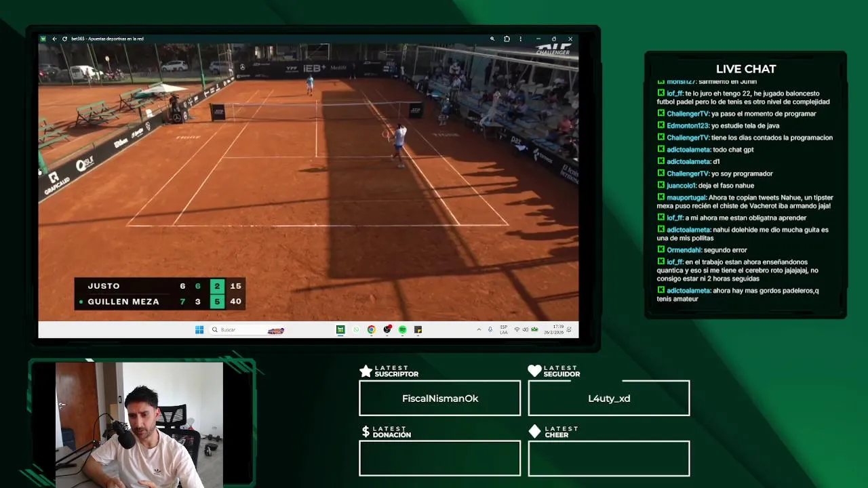Screen dimensions: 868x488
Task: Click the empty Latest Cheer box
Action: [609, 458]
